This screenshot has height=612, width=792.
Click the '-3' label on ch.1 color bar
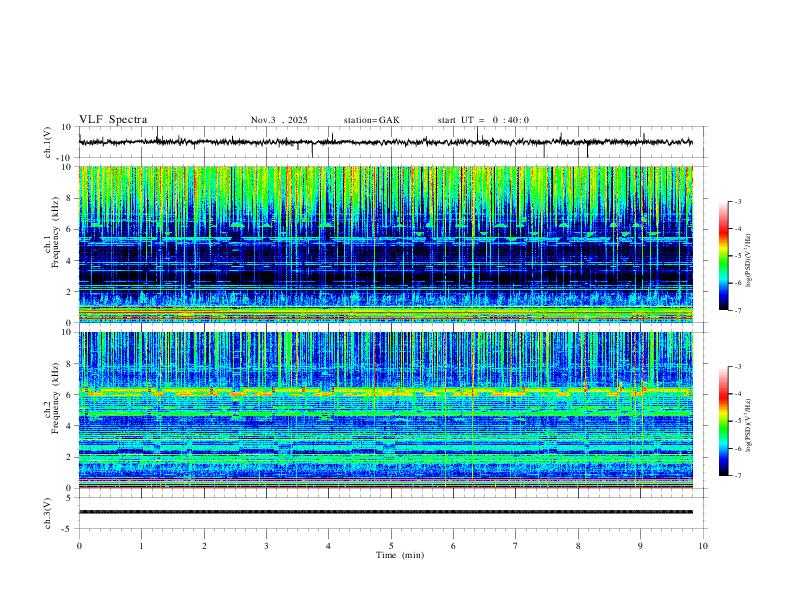[737, 201]
